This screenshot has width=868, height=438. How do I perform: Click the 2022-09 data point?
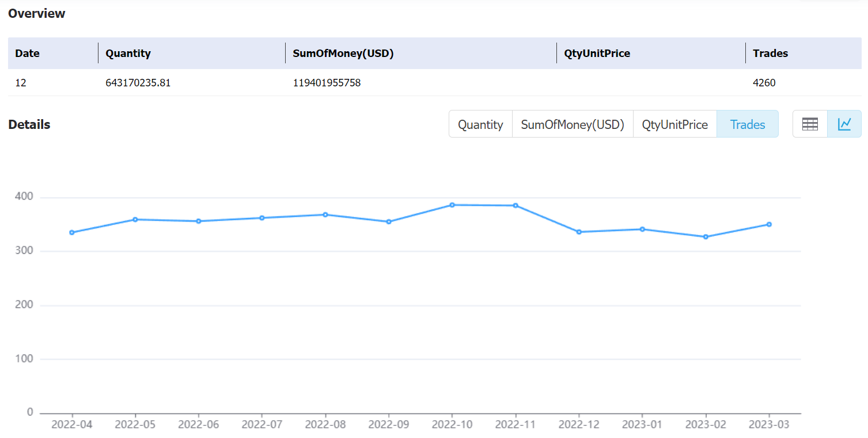pos(389,222)
